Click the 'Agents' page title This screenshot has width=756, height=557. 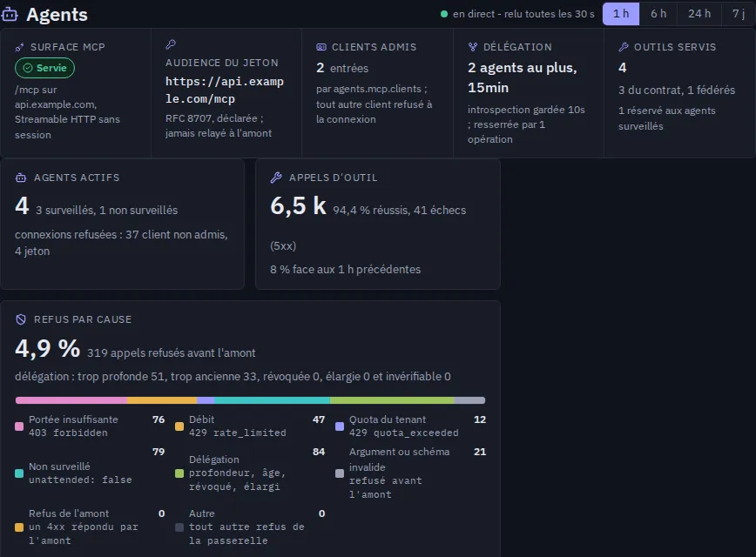pos(57,15)
